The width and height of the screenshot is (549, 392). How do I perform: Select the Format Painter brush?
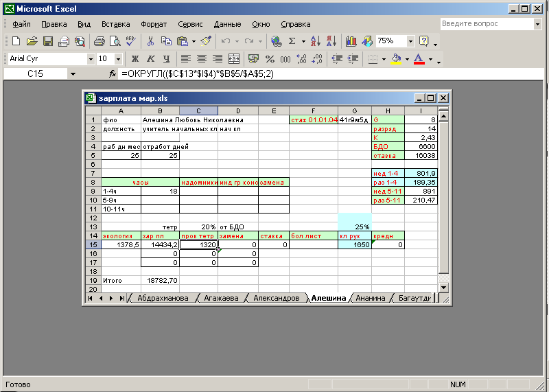[x=207, y=41]
